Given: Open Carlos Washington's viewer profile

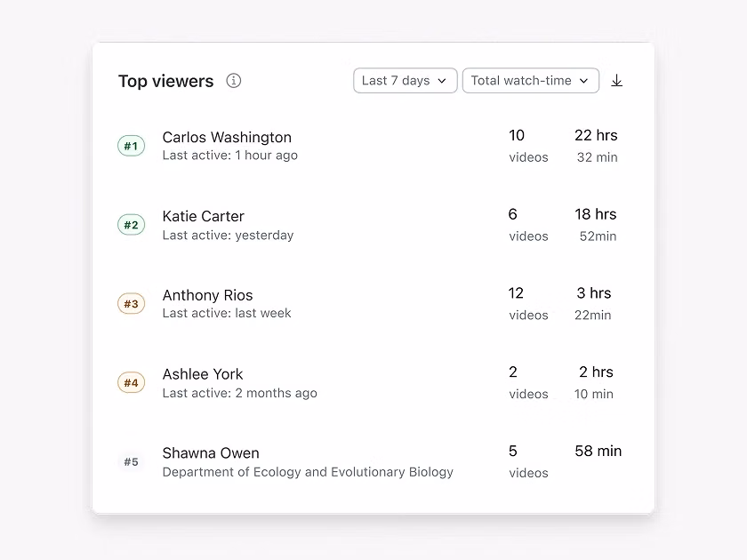Looking at the screenshot, I should (227, 137).
